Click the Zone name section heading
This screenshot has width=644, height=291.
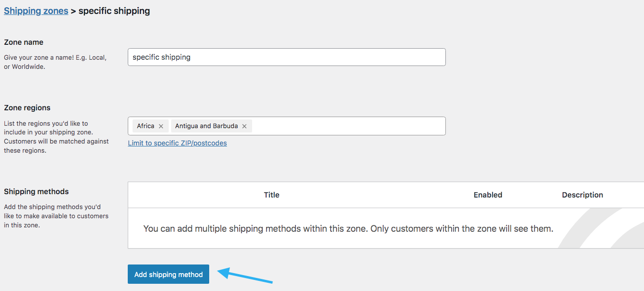click(24, 42)
